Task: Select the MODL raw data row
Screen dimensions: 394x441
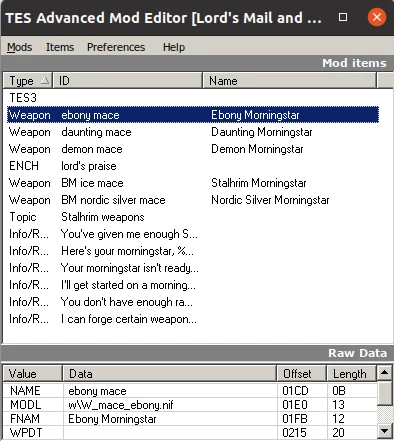Action: pyautogui.click(x=190, y=404)
